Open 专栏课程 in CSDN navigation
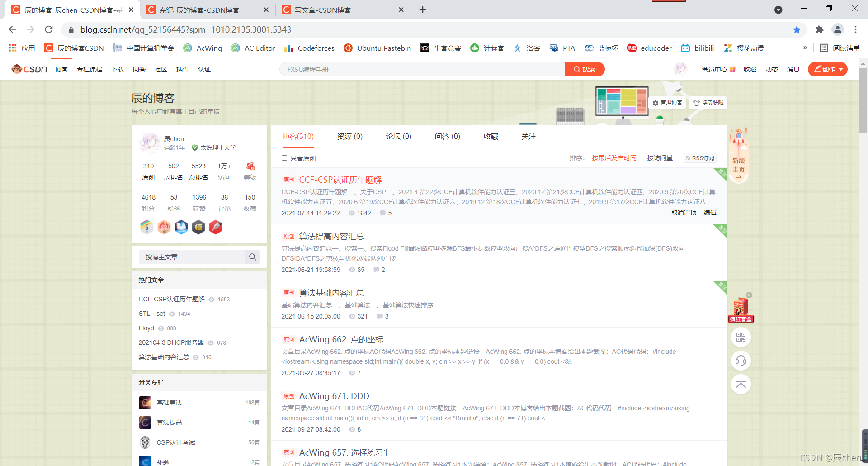868x466 pixels. click(x=90, y=69)
